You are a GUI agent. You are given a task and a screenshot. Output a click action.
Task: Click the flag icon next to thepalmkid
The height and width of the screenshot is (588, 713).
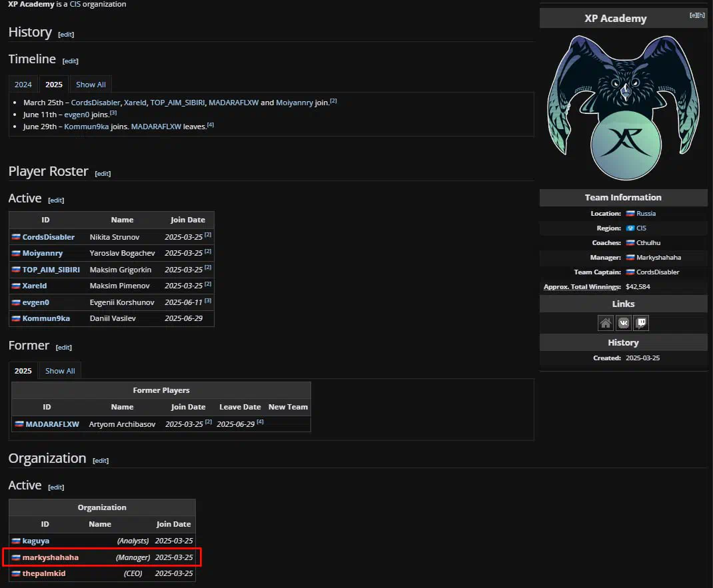pos(16,573)
